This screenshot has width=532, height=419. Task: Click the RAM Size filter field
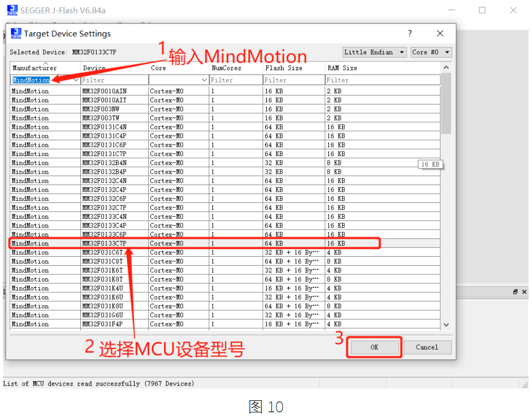coord(383,80)
